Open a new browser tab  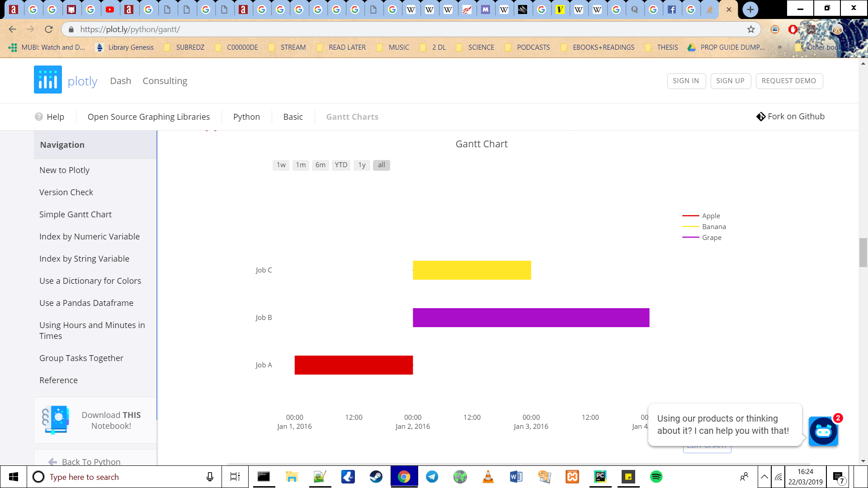pyautogui.click(x=750, y=9)
